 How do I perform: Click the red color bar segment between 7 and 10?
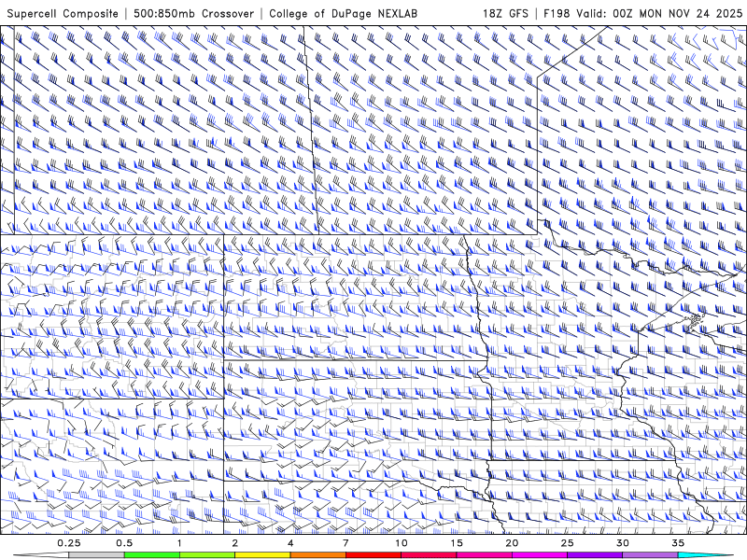click(373, 555)
